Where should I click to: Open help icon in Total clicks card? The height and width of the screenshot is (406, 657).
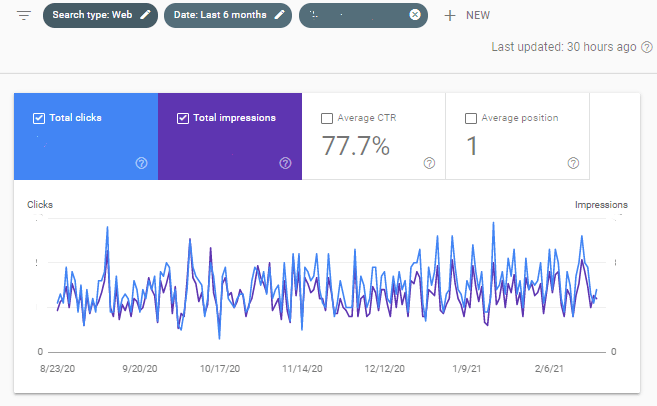click(x=142, y=163)
